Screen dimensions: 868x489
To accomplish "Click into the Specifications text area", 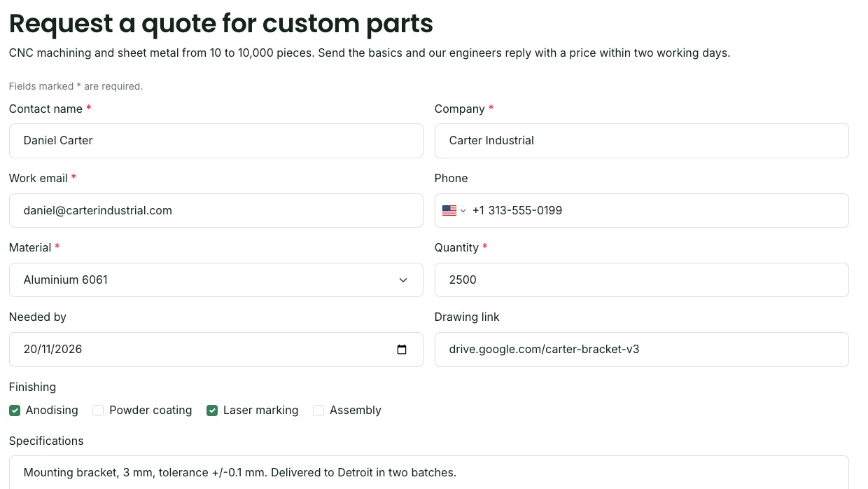I will coord(428,473).
